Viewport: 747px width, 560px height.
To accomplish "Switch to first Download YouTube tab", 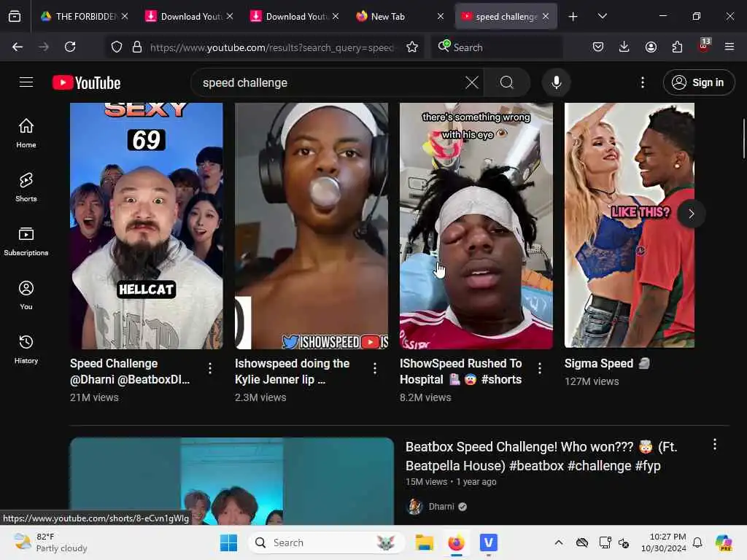I will [x=188, y=16].
